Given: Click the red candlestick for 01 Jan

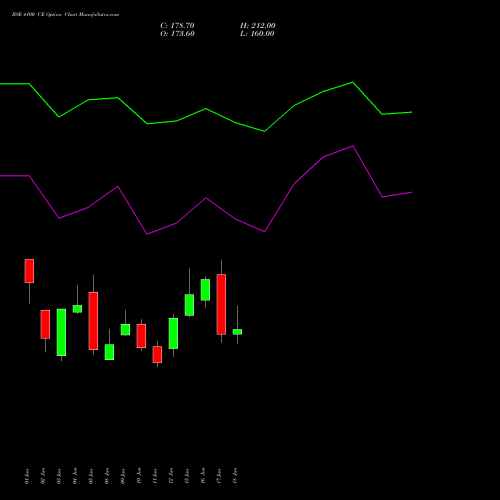Looking at the screenshot, I should coord(29,271).
